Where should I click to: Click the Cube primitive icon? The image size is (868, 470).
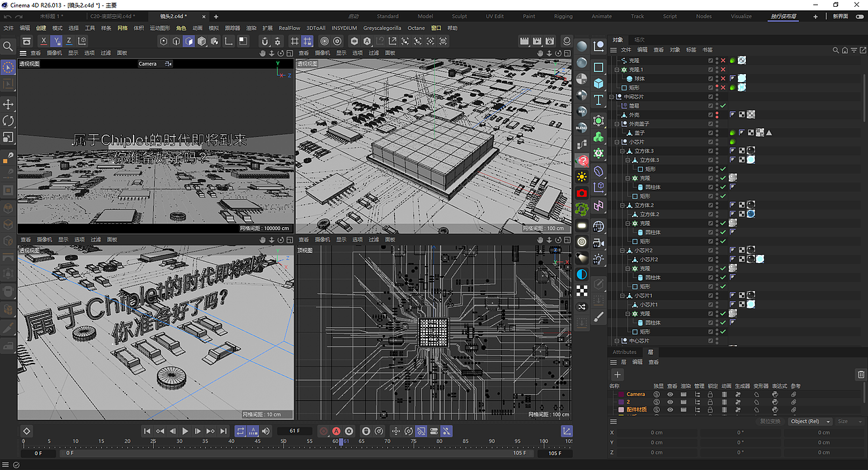[x=599, y=83]
